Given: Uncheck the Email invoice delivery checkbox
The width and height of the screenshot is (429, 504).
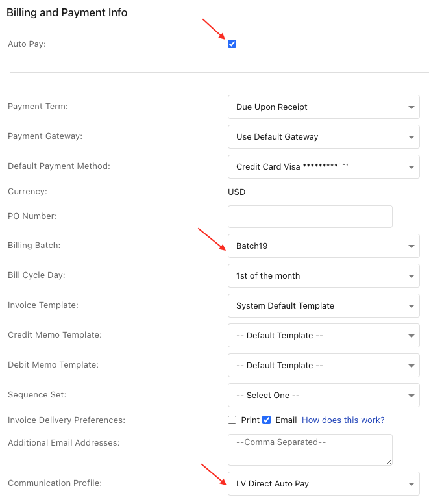Looking at the screenshot, I should (267, 420).
